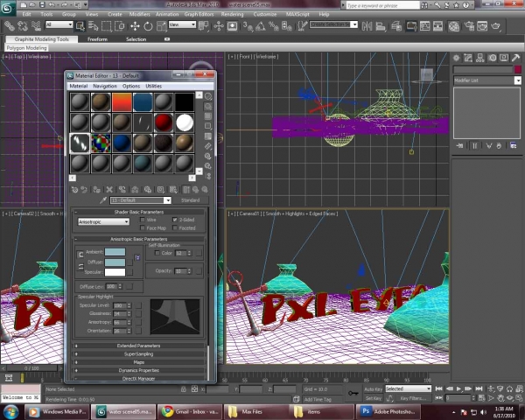Open the Modifiers menu
This screenshot has height=420, width=525.
click(x=140, y=14)
